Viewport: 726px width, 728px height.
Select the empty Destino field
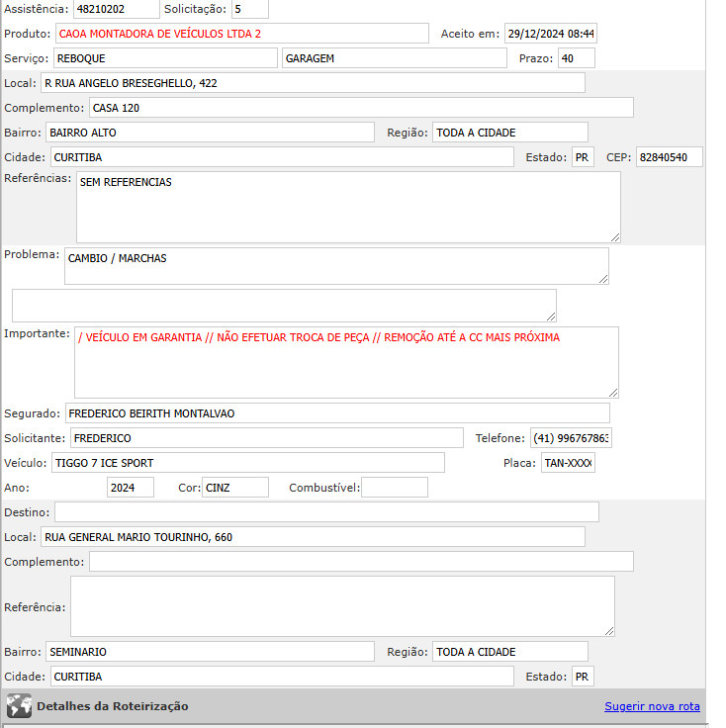326,511
